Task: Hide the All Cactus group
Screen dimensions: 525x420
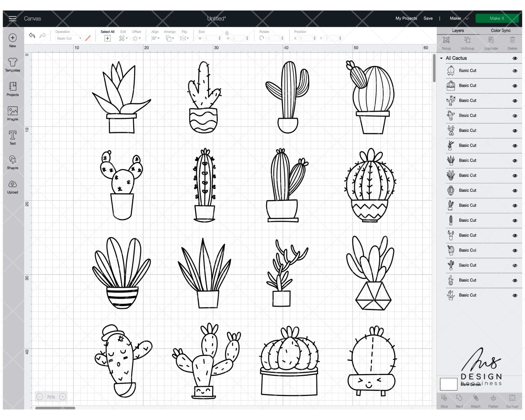Action: pyautogui.click(x=515, y=58)
